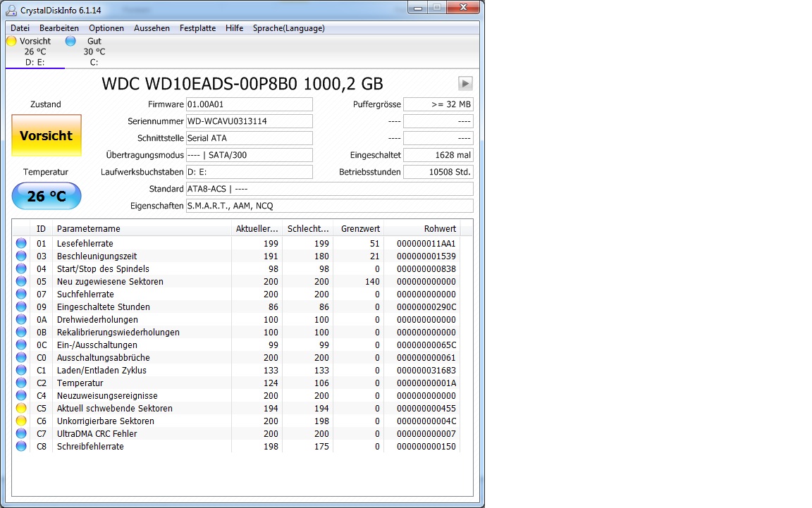Image resolution: width=812 pixels, height=508 pixels.
Task: Click the Rohwert column header
Action: (x=422, y=228)
